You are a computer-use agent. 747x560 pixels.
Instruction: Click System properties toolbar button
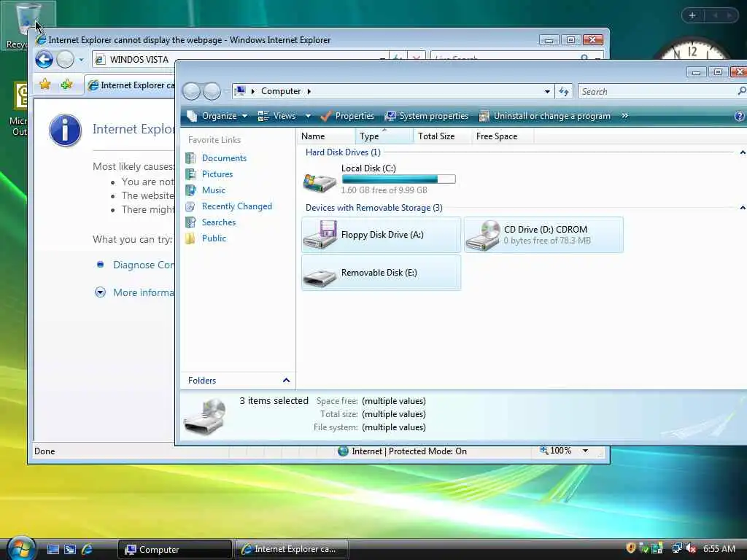[427, 116]
